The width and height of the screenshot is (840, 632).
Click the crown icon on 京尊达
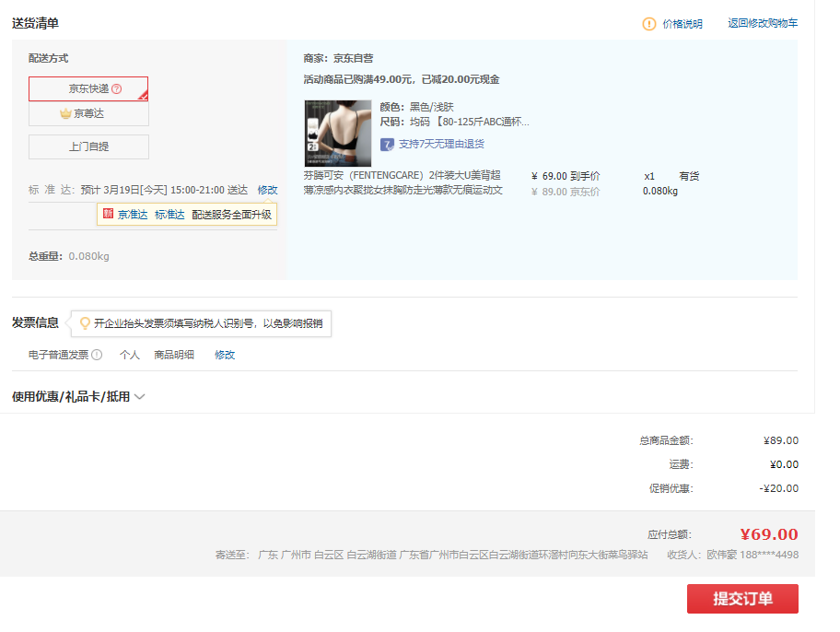coord(65,113)
